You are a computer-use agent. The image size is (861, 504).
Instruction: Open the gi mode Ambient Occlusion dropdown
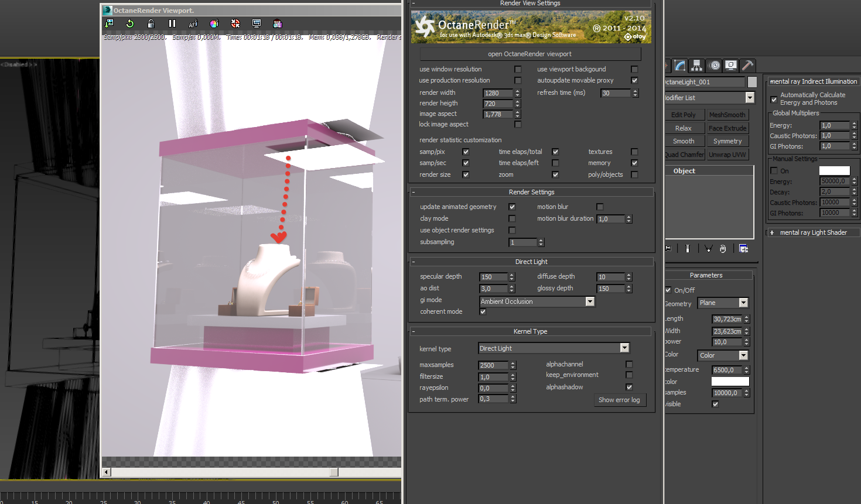coord(537,301)
